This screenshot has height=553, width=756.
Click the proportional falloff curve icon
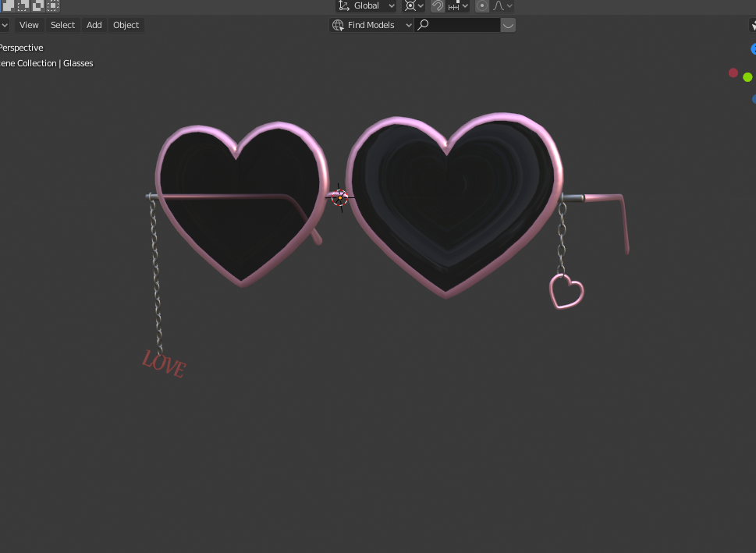coord(497,6)
